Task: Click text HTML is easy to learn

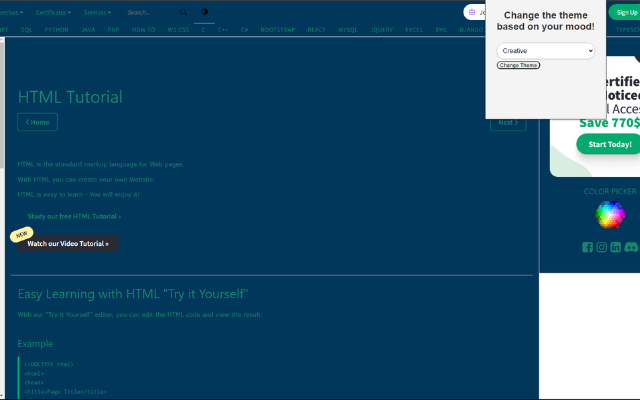Action: 78,195
